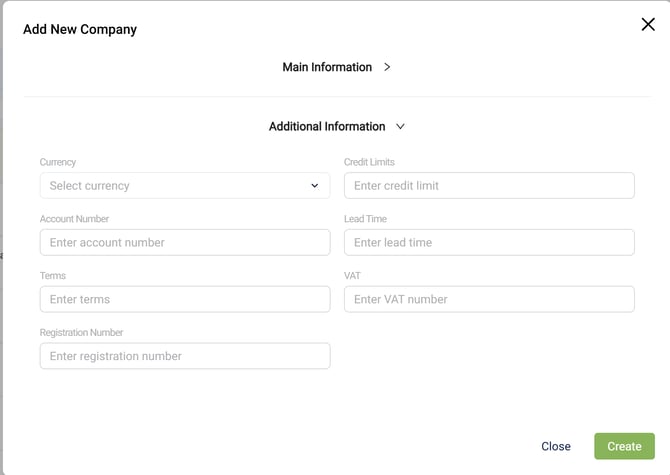Click the Account Number field label
Viewport: 670px width, 475px height.
click(x=74, y=219)
